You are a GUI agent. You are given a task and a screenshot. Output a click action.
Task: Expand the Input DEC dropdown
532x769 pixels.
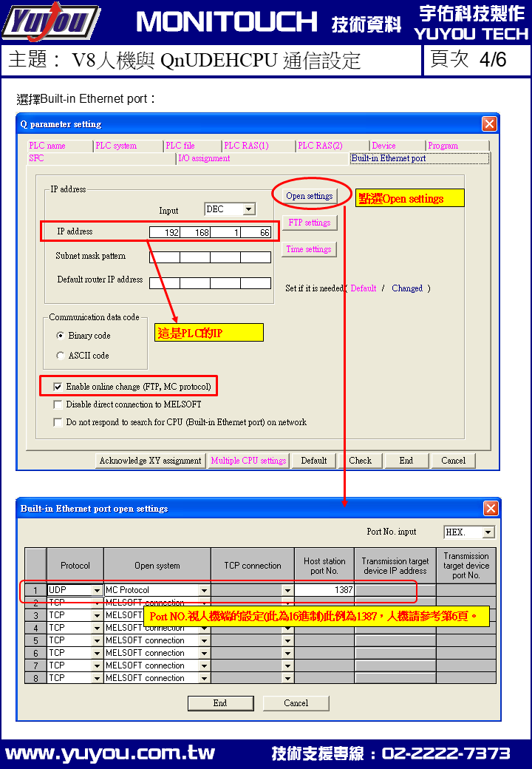249,209
